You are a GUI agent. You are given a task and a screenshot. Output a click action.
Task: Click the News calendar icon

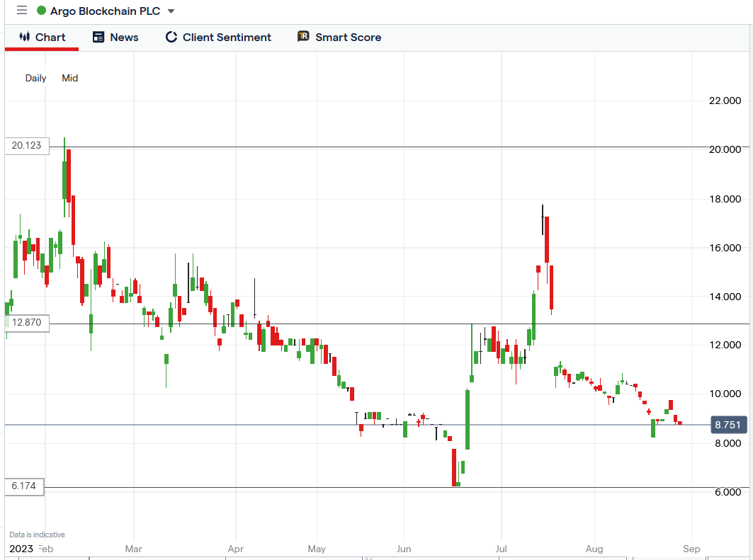pos(98,37)
